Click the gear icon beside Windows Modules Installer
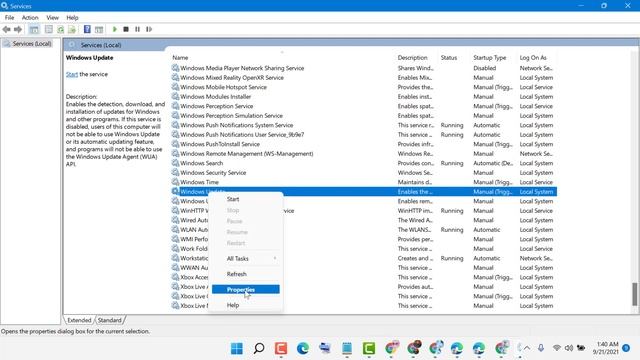The height and width of the screenshot is (360, 640). coord(176,96)
